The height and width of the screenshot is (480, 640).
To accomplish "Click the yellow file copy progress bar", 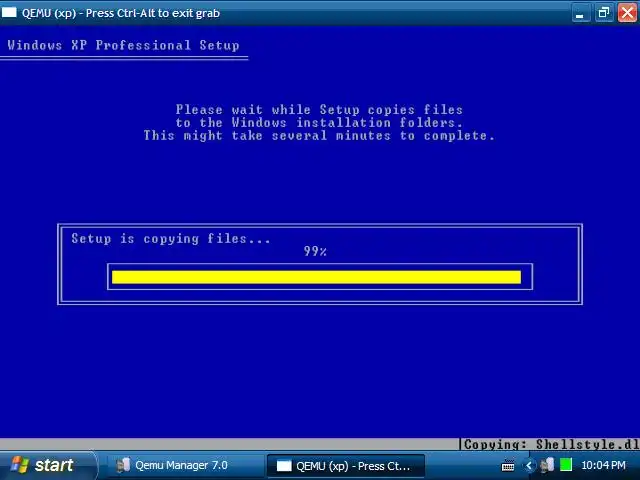I will click(x=316, y=277).
